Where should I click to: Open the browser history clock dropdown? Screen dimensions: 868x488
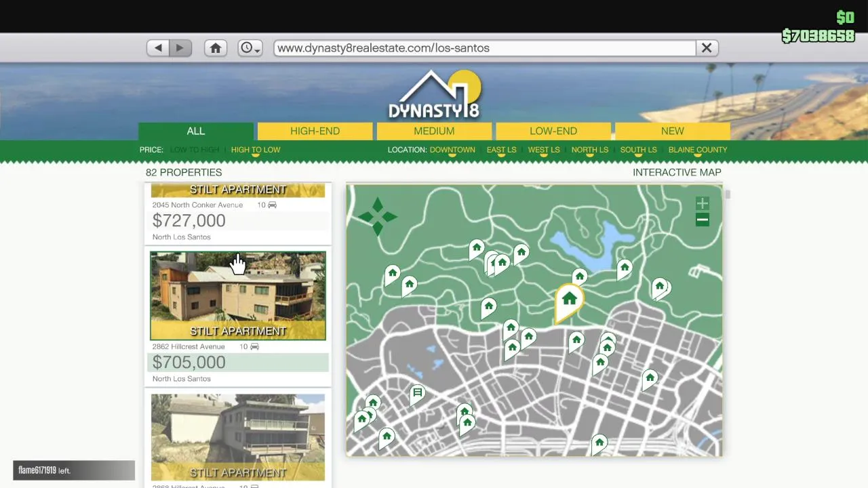250,48
